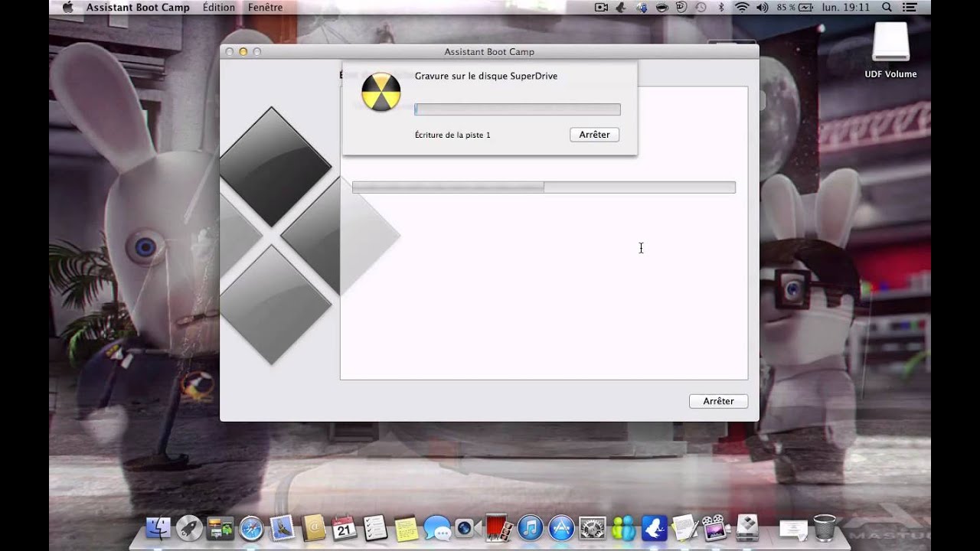Screen dimensions: 980x551
Task: Minimize the Boot Camp window with yellow button
Action: click(243, 51)
